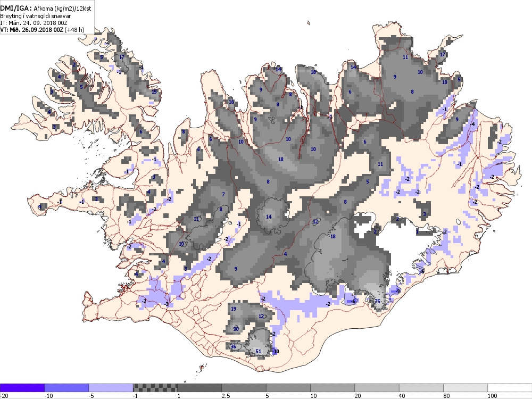Select the darkest gray legend swatch (1 to 2.5)

click(199, 387)
